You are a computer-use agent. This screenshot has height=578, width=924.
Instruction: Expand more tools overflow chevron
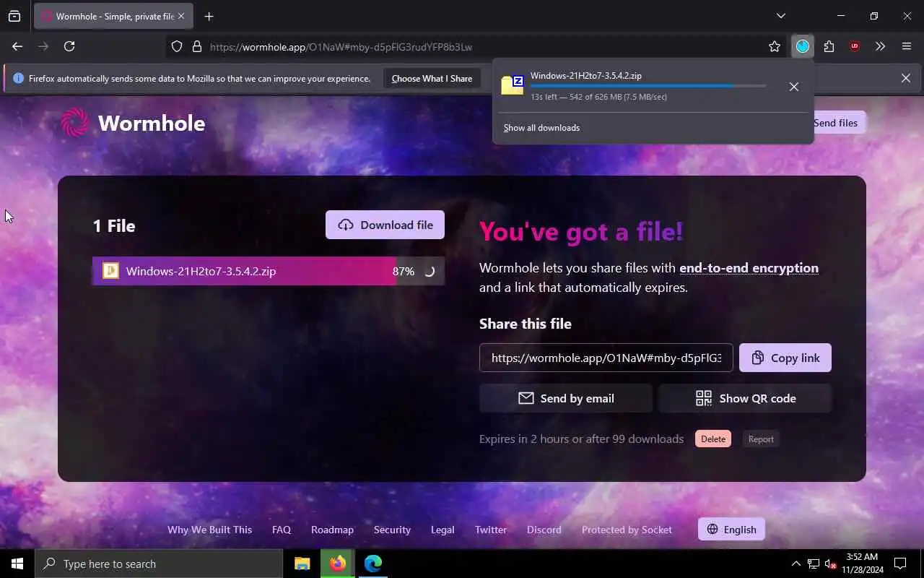pyautogui.click(x=880, y=46)
